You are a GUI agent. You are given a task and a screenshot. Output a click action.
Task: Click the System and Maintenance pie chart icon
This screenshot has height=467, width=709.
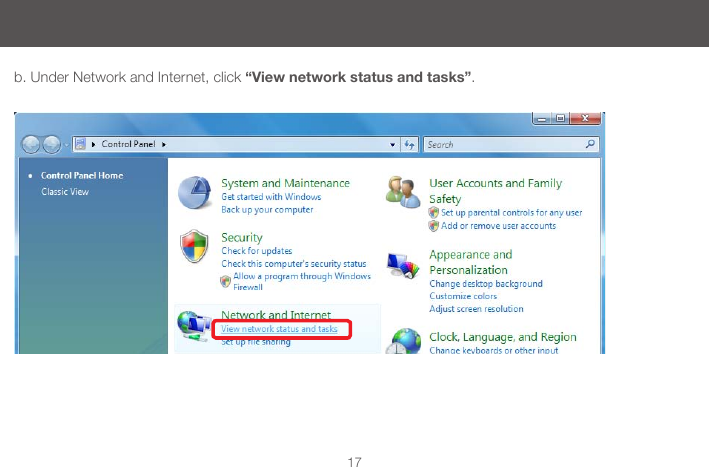tap(194, 192)
